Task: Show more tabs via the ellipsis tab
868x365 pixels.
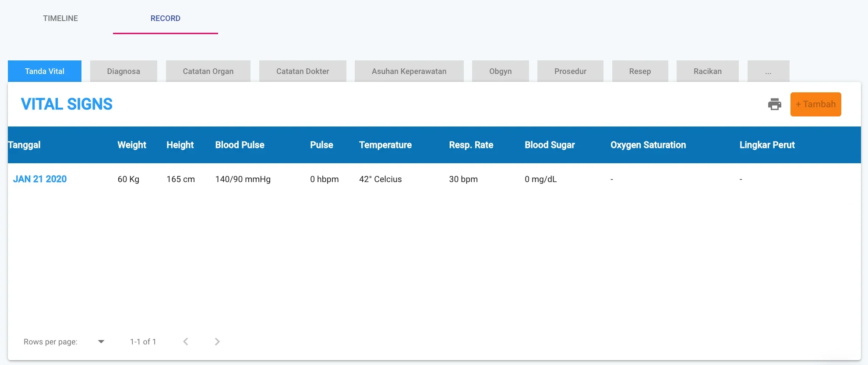Action: tap(768, 71)
